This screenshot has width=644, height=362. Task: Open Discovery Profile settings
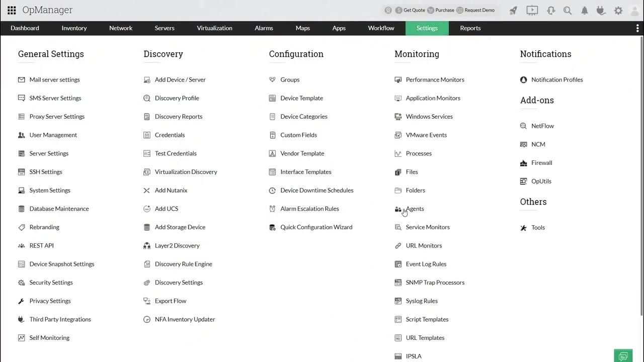(x=177, y=98)
